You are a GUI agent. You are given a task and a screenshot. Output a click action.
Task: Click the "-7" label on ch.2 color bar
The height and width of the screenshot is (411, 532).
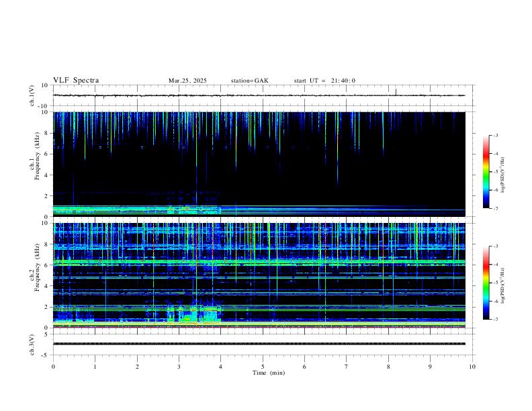point(495,320)
